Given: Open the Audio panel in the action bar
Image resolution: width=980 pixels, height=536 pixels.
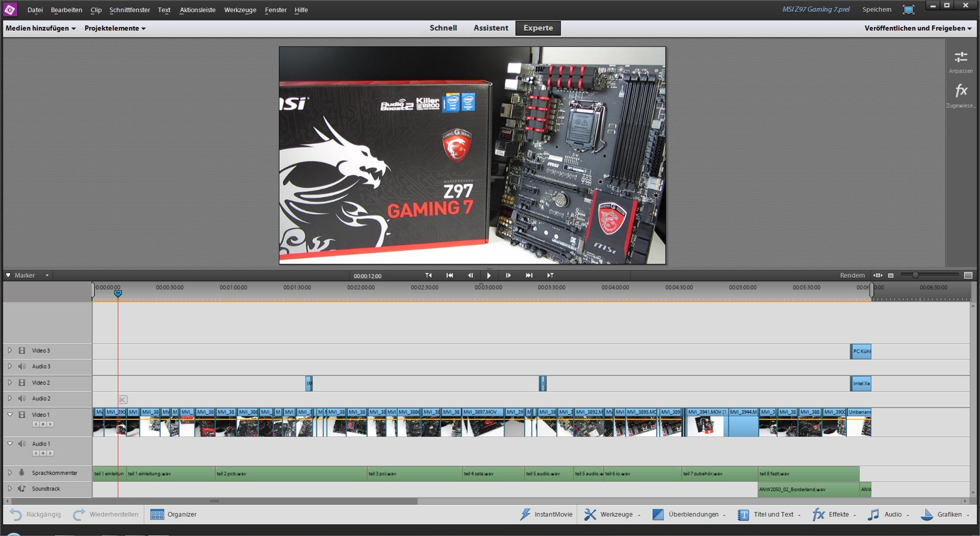Looking at the screenshot, I should click(x=888, y=515).
